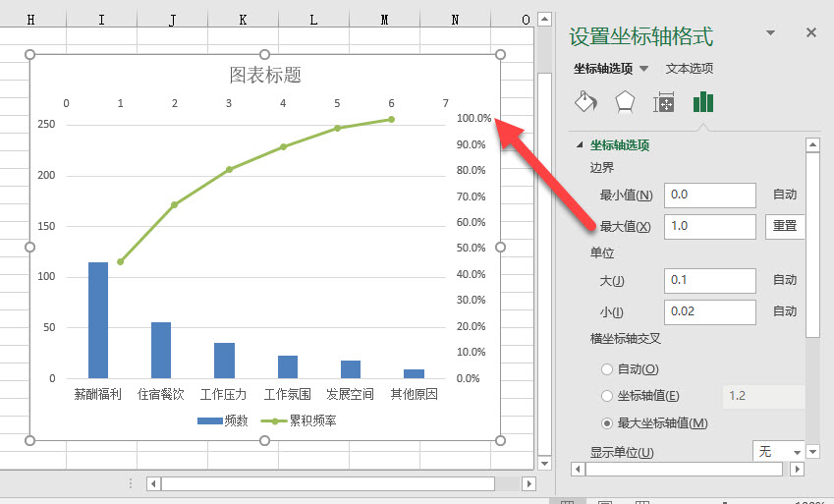Click the 频数 legend entry
Screen dimensions: 834x504
coord(223,420)
